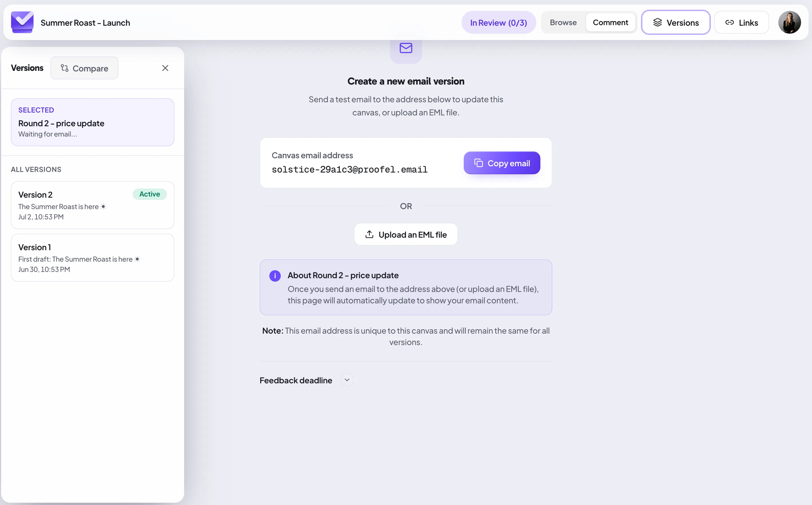The width and height of the screenshot is (812, 505).
Task: Click the ALL VERSIONS section label
Action: click(x=36, y=169)
